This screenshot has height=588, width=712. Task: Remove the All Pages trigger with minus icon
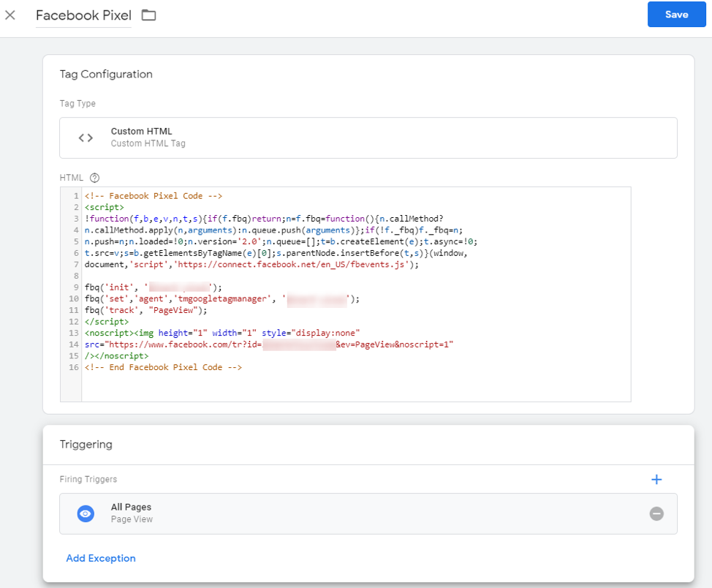pyautogui.click(x=656, y=513)
